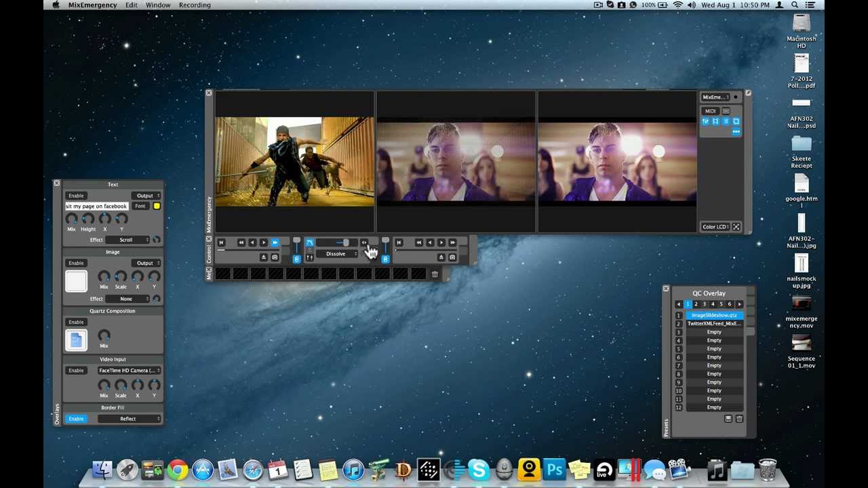Disable the Border Fill Enable button

click(76, 419)
